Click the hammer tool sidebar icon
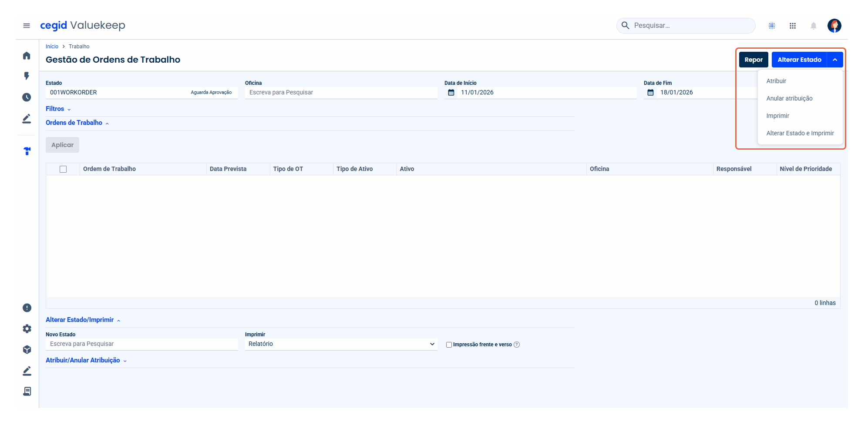This screenshot has height=422, width=868. click(27, 151)
